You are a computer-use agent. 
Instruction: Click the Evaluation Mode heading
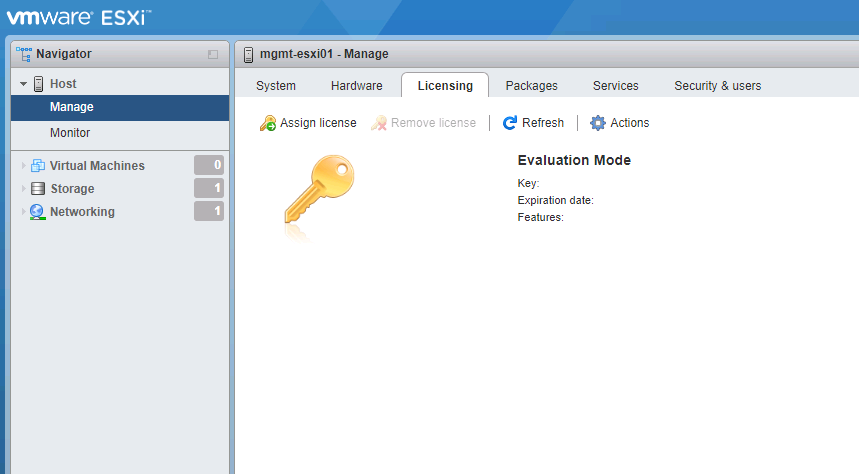(x=574, y=160)
